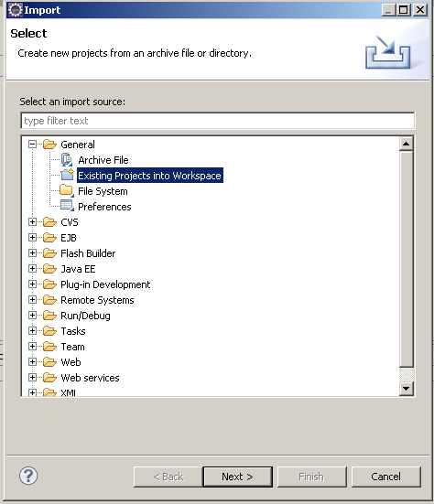Click the Flash Builder folder icon
The width and height of the screenshot is (434, 504).
coord(49,253)
